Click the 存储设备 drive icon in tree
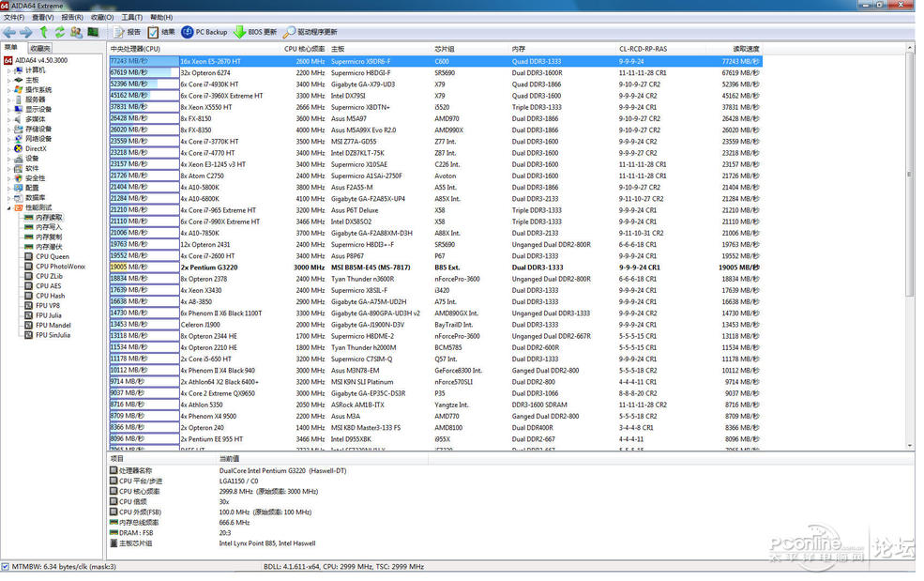 [x=18, y=129]
